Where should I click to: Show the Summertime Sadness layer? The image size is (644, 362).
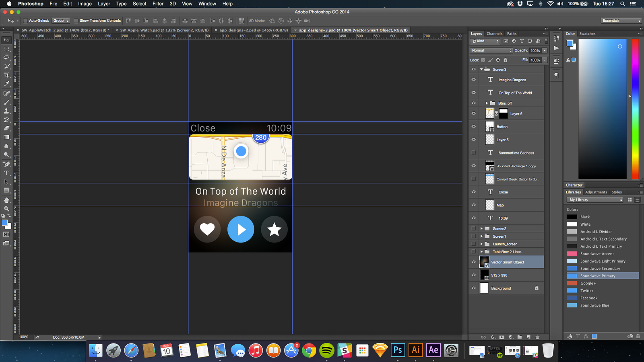473,153
